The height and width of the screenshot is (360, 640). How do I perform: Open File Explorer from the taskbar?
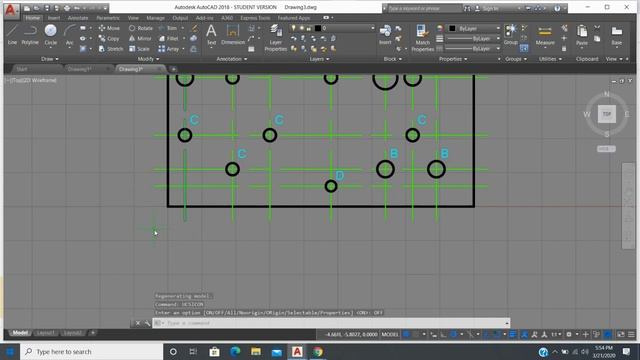tap(256, 351)
